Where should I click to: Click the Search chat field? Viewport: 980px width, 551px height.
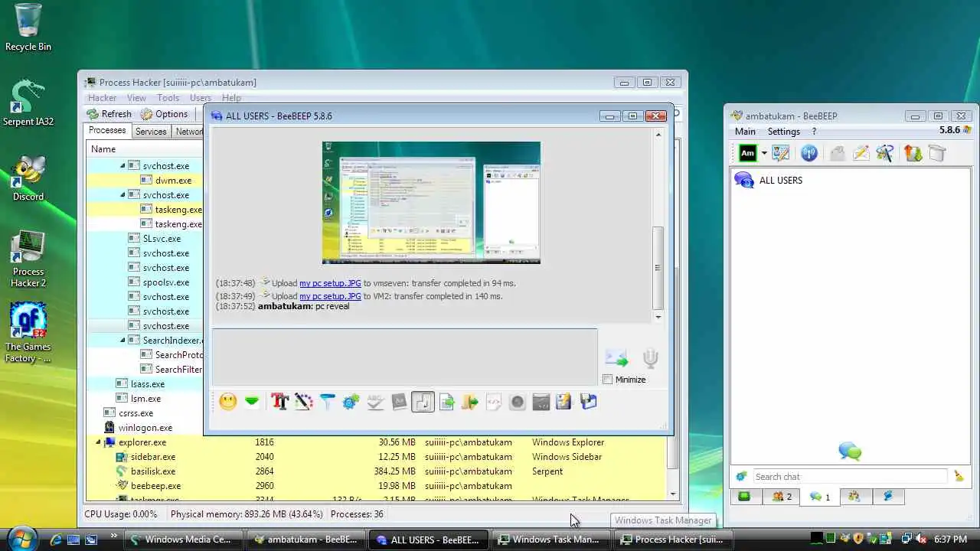tap(850, 477)
